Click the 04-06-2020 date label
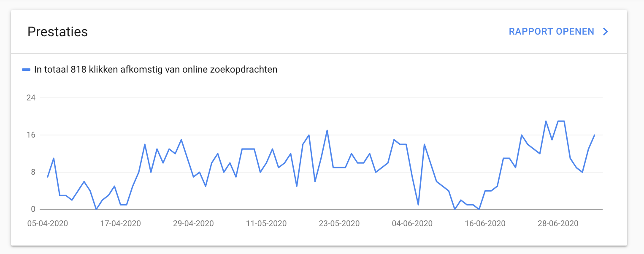The width and height of the screenshot is (644, 254). click(x=412, y=223)
